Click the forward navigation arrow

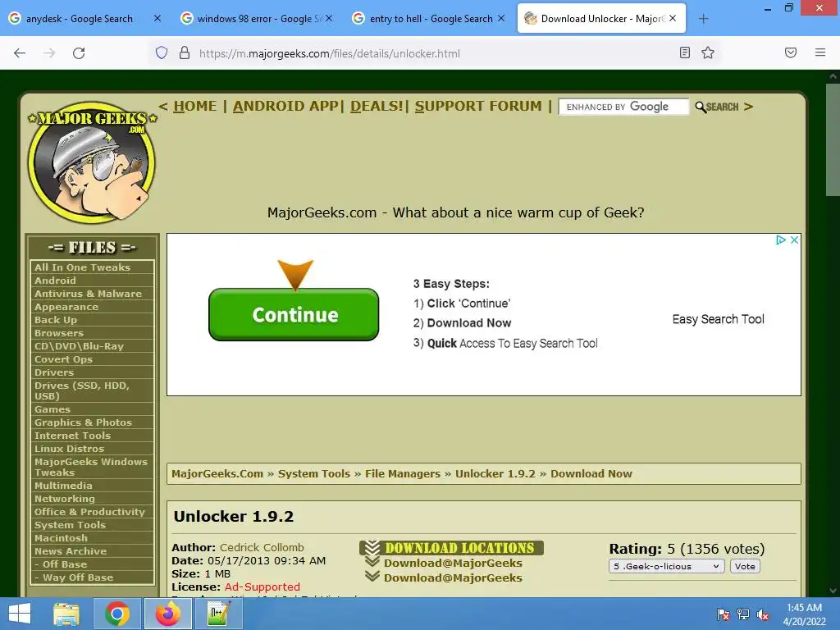click(49, 53)
